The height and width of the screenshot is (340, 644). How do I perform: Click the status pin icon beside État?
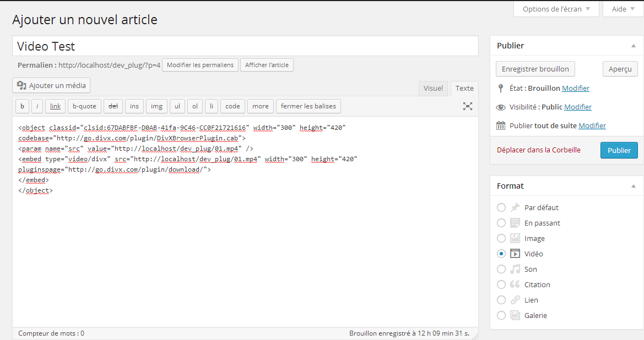500,88
